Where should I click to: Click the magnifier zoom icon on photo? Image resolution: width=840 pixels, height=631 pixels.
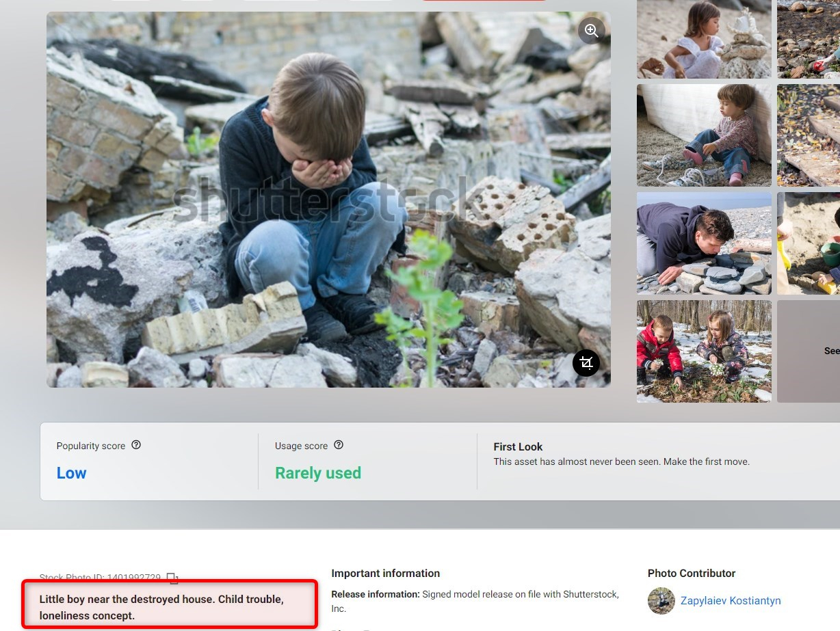tap(592, 30)
